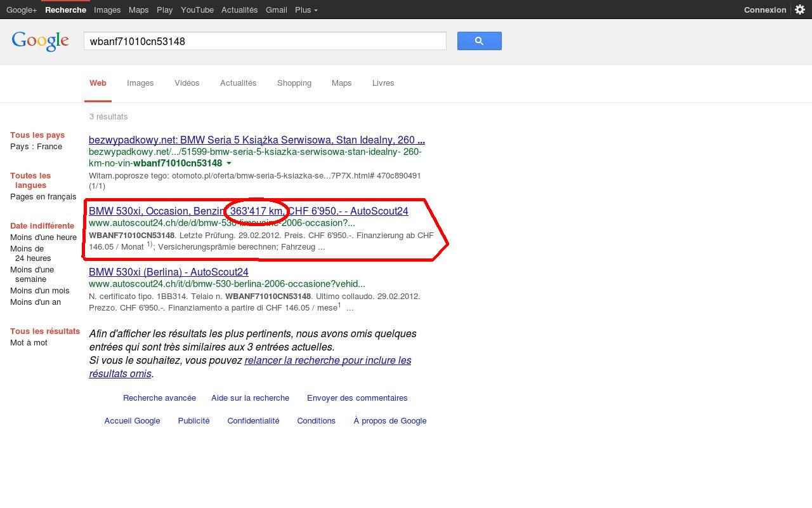The height and width of the screenshot is (508, 812).
Task: Open Images in the top black bar
Action: point(107,10)
